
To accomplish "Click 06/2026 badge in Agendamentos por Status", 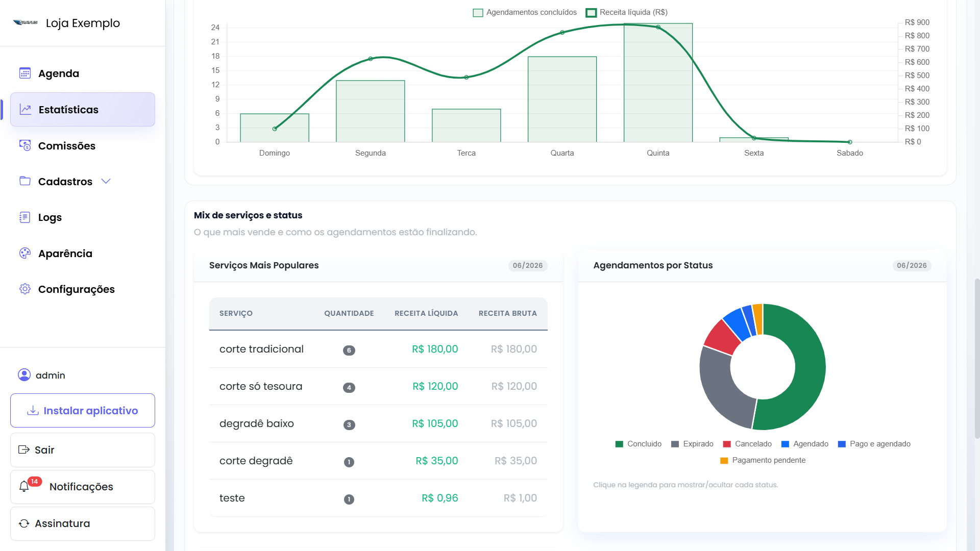I will click(x=912, y=265).
